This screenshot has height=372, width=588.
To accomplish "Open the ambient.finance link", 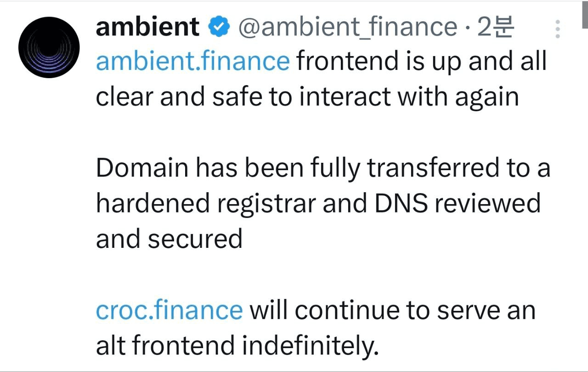I will 192,61.
